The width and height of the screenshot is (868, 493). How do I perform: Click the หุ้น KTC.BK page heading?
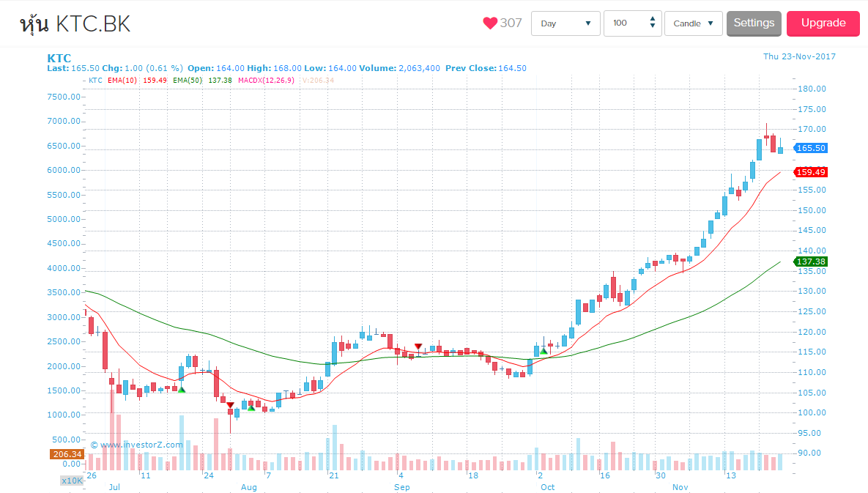point(75,23)
